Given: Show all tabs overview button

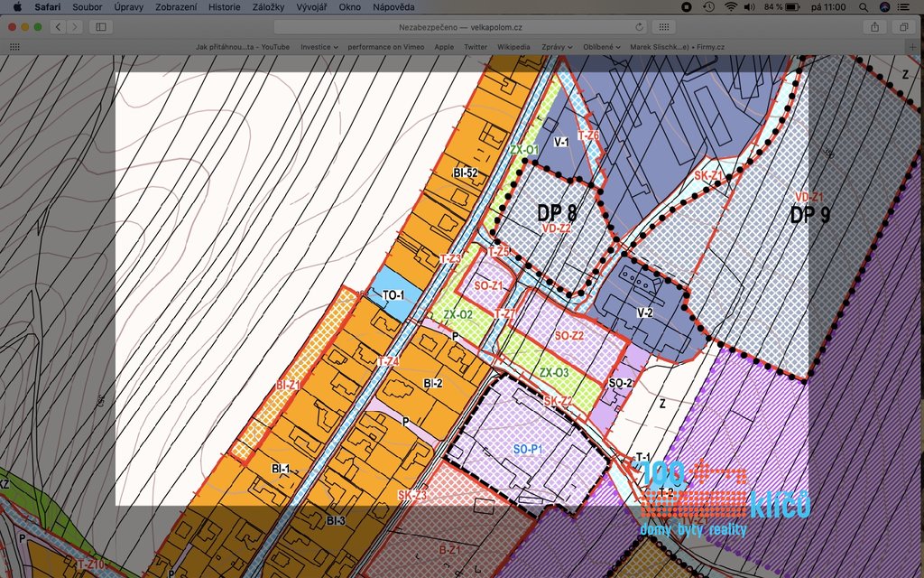Looking at the screenshot, I should (x=903, y=26).
